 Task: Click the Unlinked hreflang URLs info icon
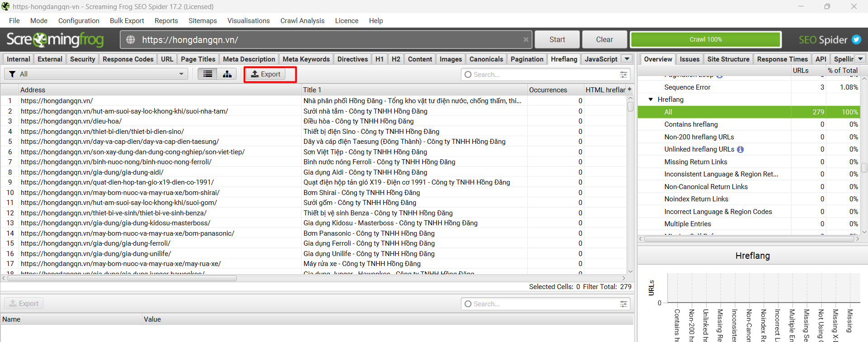coord(740,149)
